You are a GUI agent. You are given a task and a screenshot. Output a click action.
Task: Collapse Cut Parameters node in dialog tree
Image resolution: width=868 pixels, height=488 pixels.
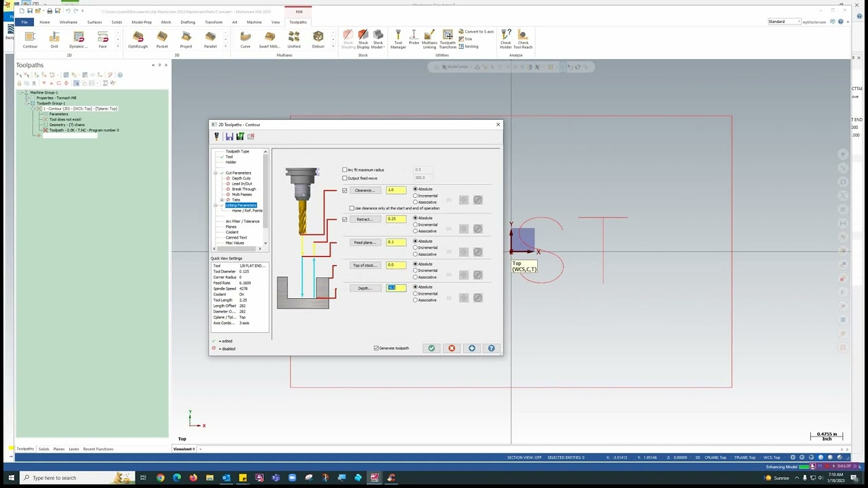[x=216, y=173]
